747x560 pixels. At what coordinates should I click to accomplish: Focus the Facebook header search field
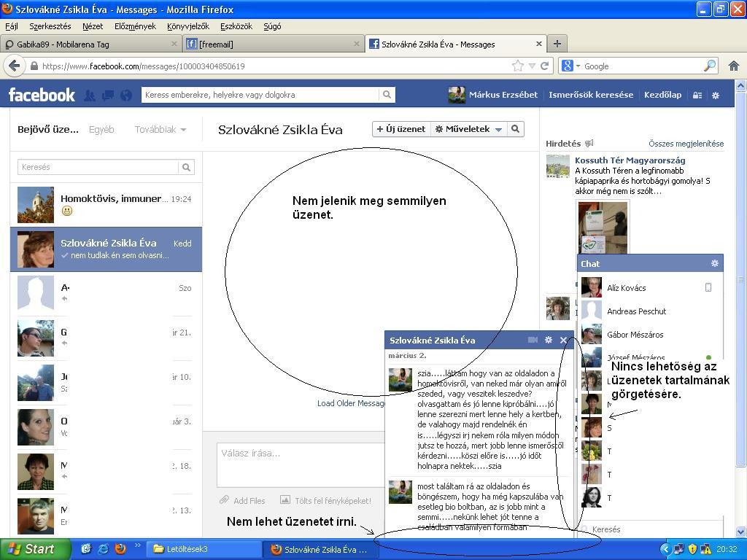point(260,95)
